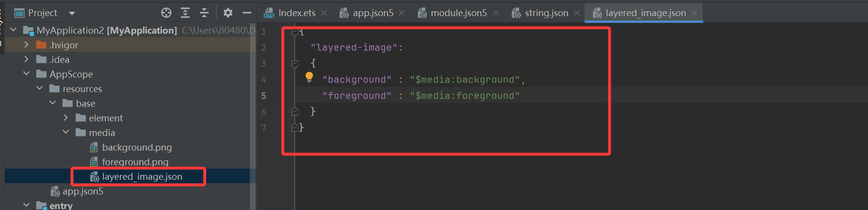Image resolution: width=868 pixels, height=210 pixels.
Task: Collapse all items in Project panel
Action: tap(204, 13)
